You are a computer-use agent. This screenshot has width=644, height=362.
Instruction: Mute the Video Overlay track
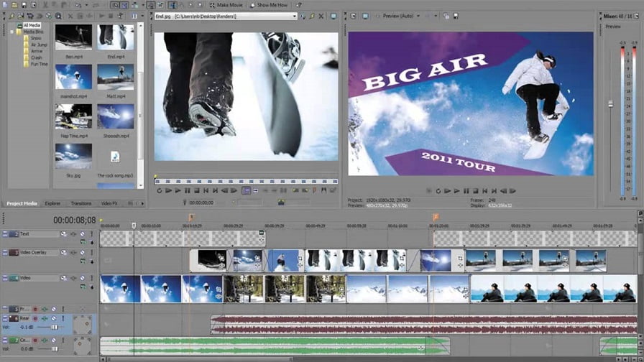click(x=82, y=253)
